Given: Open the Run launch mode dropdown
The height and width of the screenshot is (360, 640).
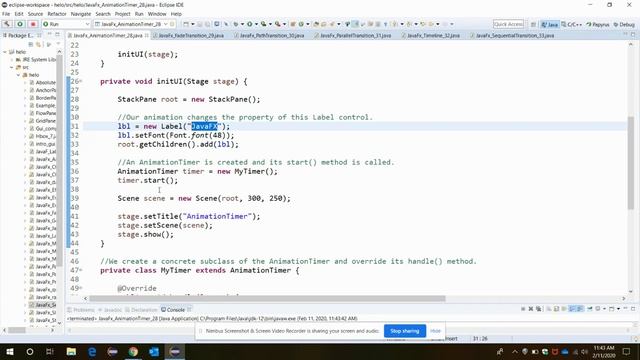Looking at the screenshot, I should [x=66, y=24].
